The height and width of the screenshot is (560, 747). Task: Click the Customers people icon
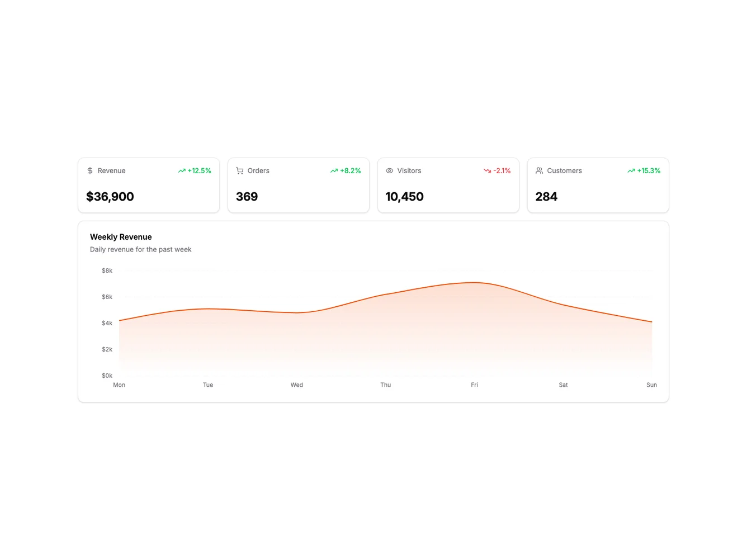point(539,170)
